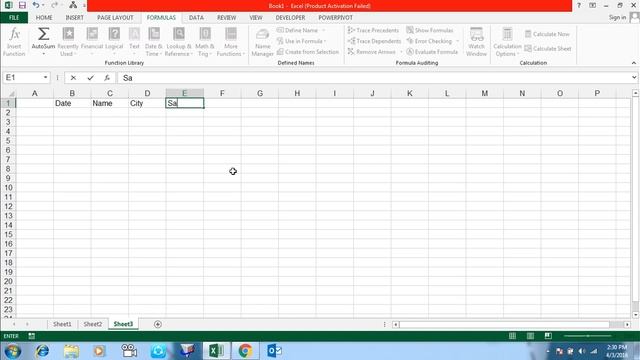Viewport: 640px width, 360px height.
Task: Click Calculate Now
Action: 547,34
